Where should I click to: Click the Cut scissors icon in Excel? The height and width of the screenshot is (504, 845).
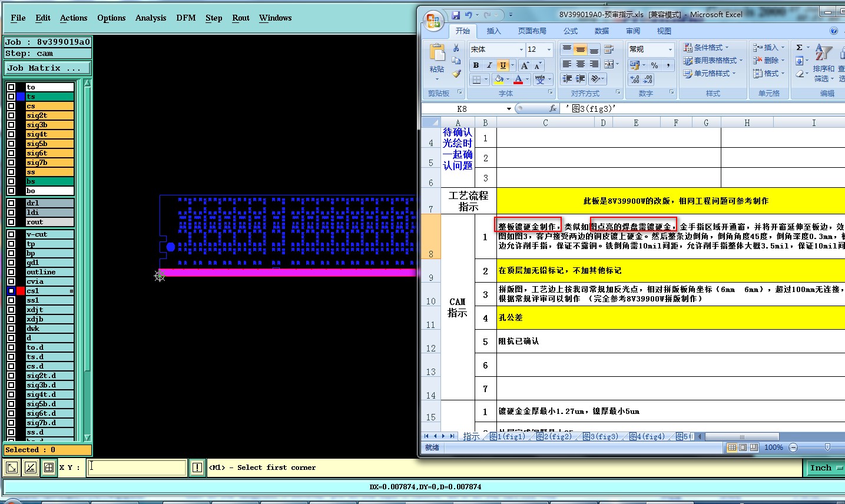(x=456, y=48)
